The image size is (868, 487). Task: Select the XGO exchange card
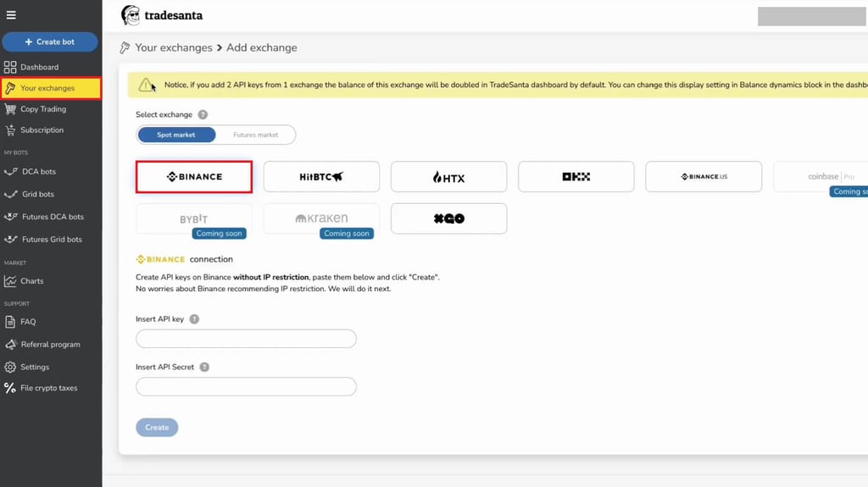pos(449,219)
